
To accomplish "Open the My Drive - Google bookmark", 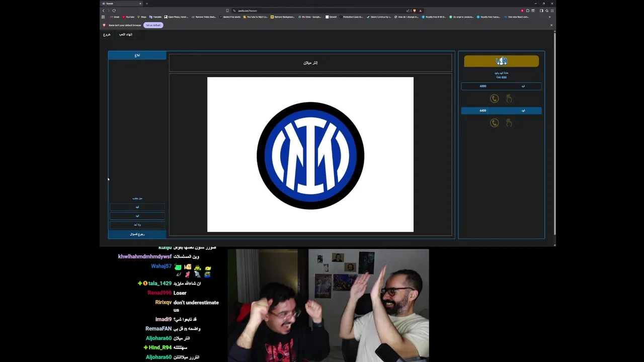I will [310, 17].
